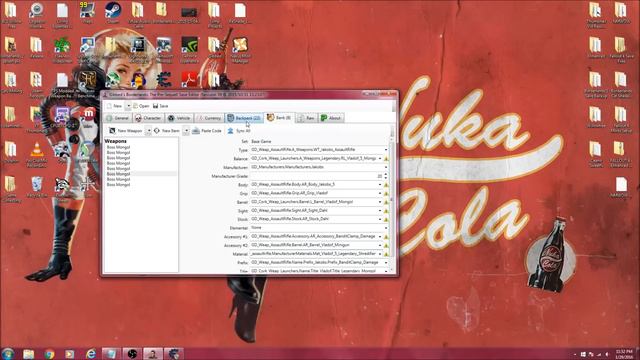Click the New Weapon button

tap(126, 131)
